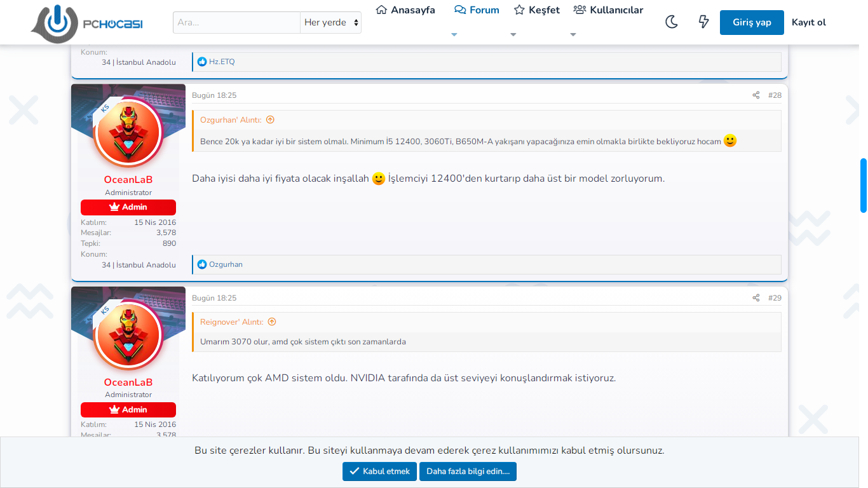Jump to Ozgurhan's quoted post arrow
This screenshot has height=488, width=868.
(270, 119)
